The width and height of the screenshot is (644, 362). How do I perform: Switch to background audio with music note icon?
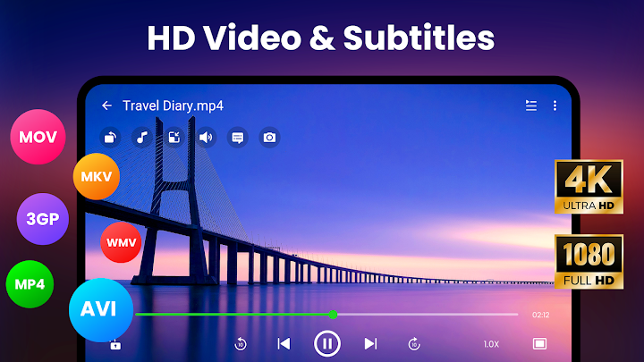(142, 138)
